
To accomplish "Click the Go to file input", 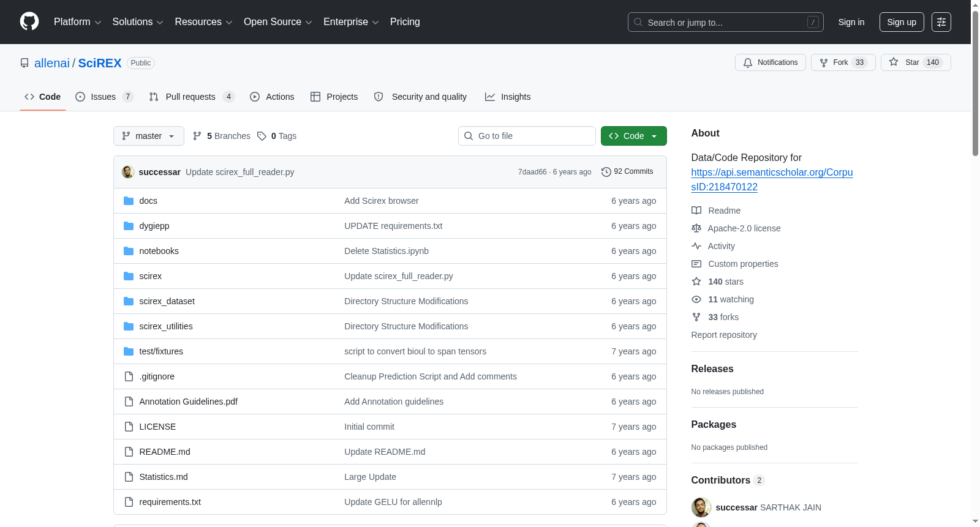I will coord(527,136).
